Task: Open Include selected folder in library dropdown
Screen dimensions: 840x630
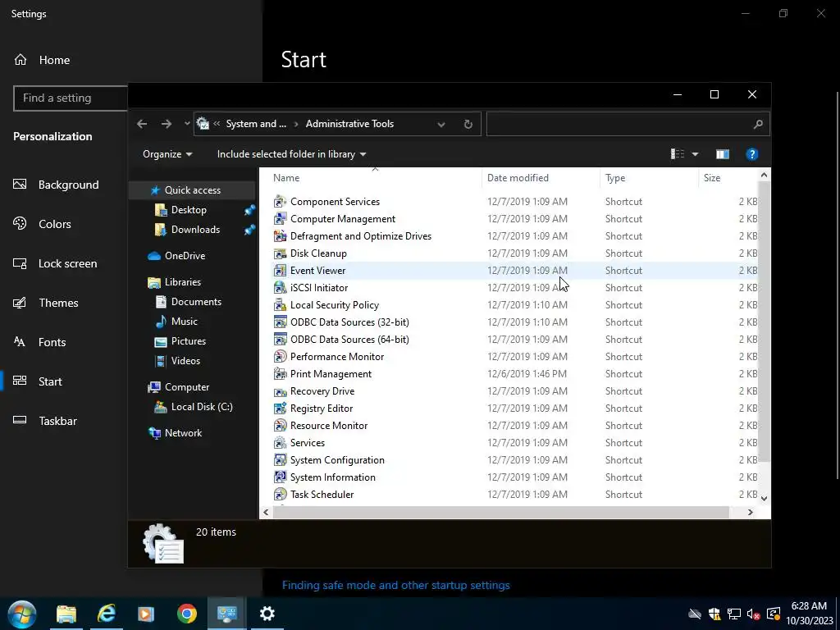Action: [x=291, y=154]
